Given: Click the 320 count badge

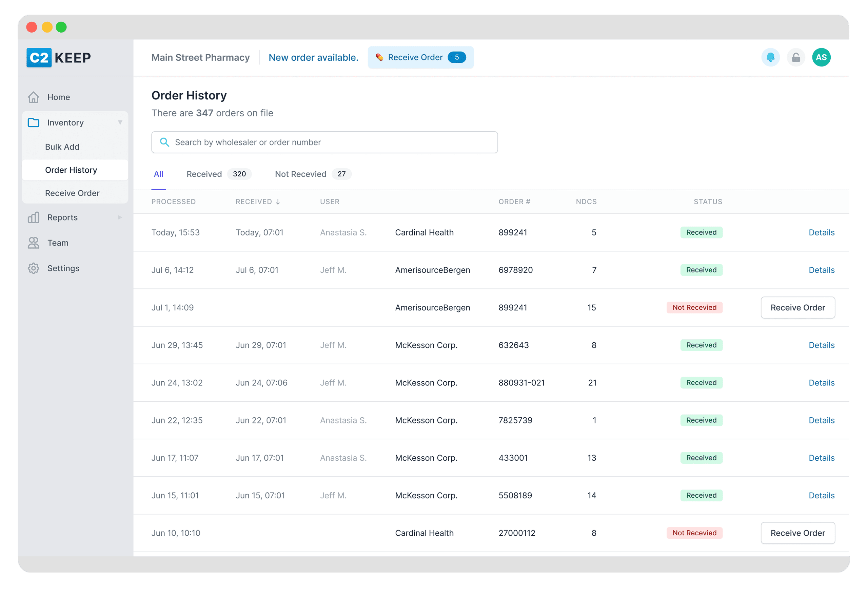Looking at the screenshot, I should tap(239, 174).
